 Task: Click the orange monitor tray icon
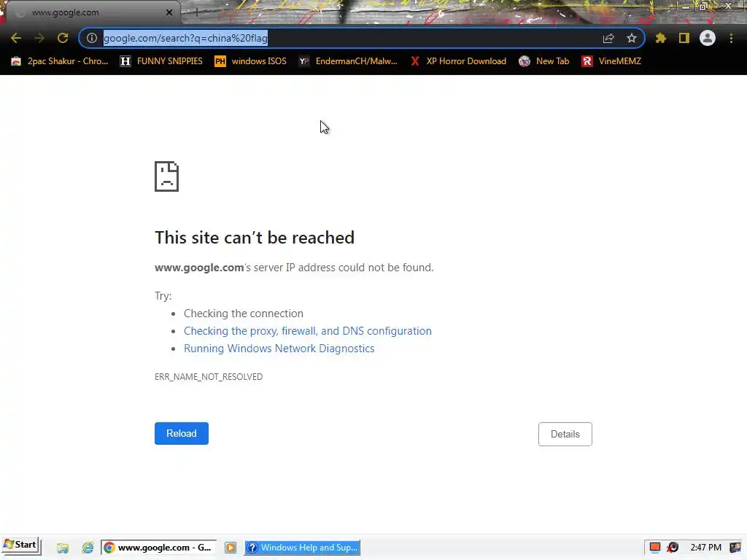click(x=655, y=547)
